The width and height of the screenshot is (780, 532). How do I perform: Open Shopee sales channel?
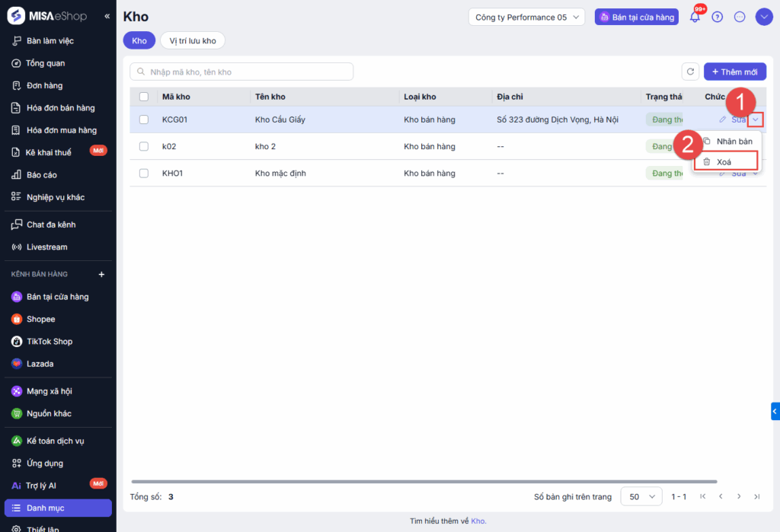[x=41, y=319]
